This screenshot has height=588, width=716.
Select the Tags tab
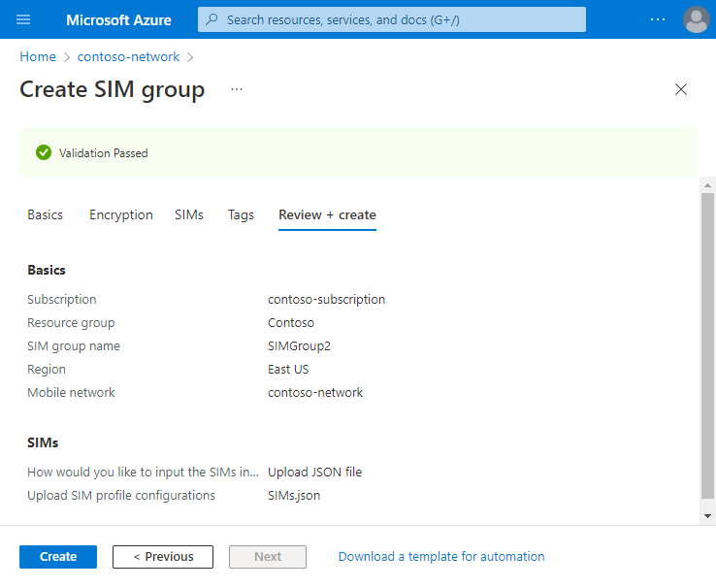(x=241, y=215)
